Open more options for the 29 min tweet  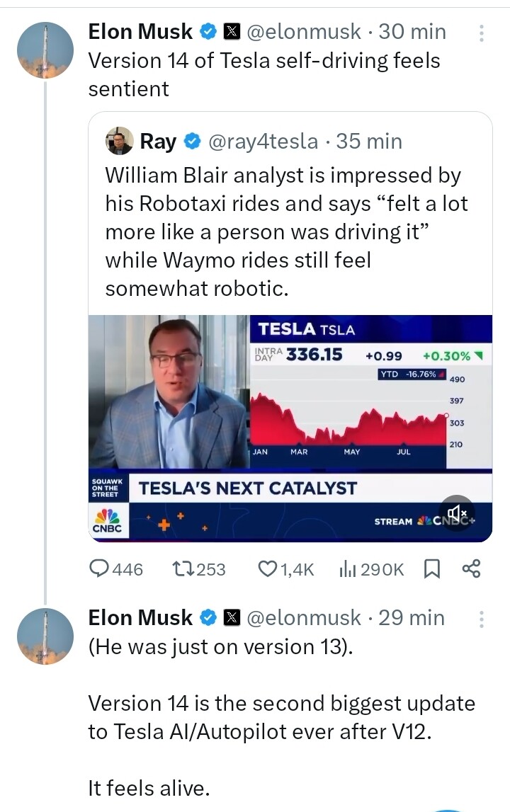[x=482, y=619]
